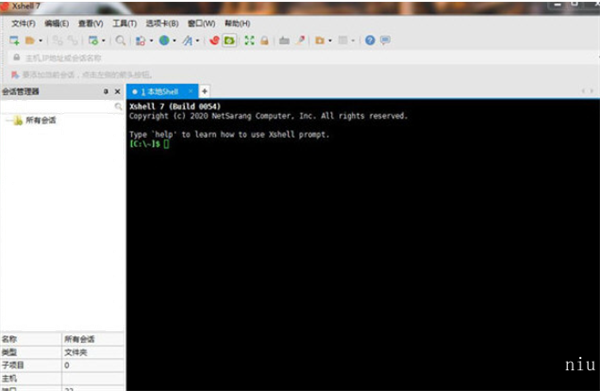
Task: Open the 编辑(E) menu
Action: 57,24
